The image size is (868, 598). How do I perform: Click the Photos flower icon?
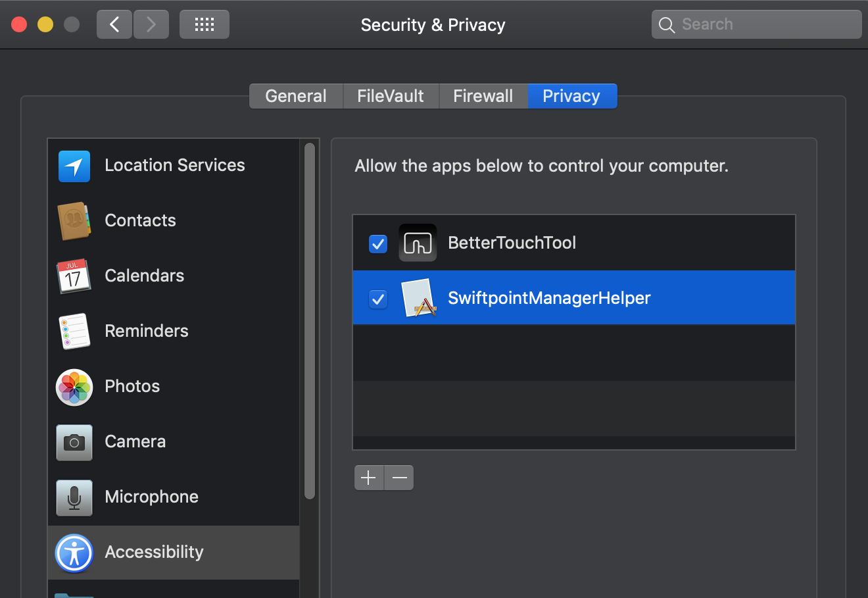click(x=74, y=387)
